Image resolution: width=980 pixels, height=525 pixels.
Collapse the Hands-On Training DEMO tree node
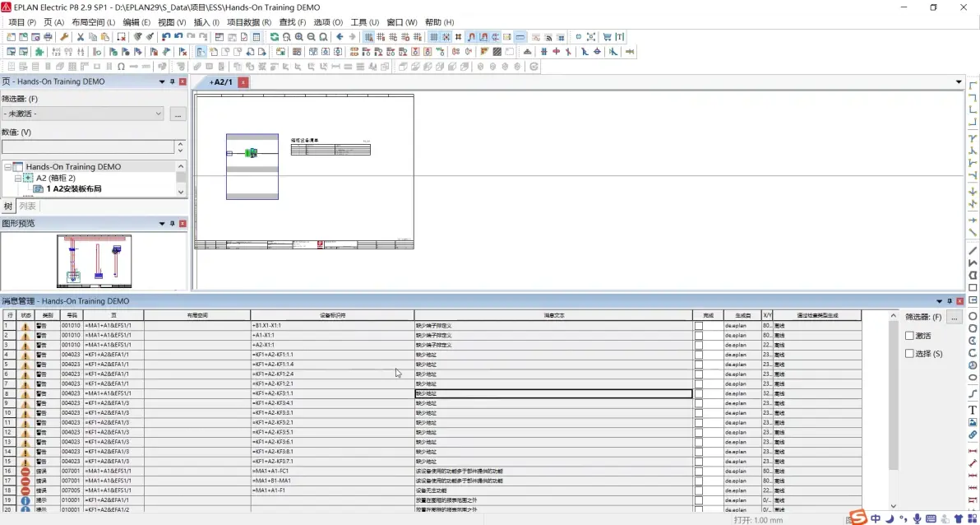coord(7,167)
